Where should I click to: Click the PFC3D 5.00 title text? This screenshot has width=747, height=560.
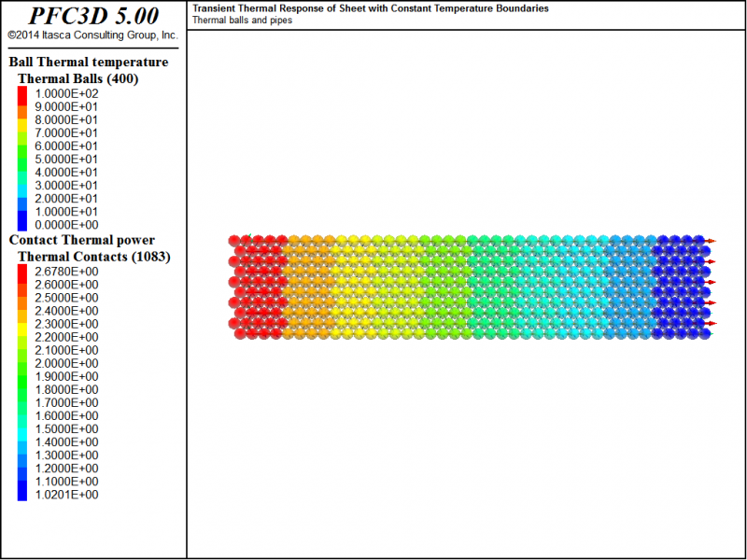(x=93, y=16)
